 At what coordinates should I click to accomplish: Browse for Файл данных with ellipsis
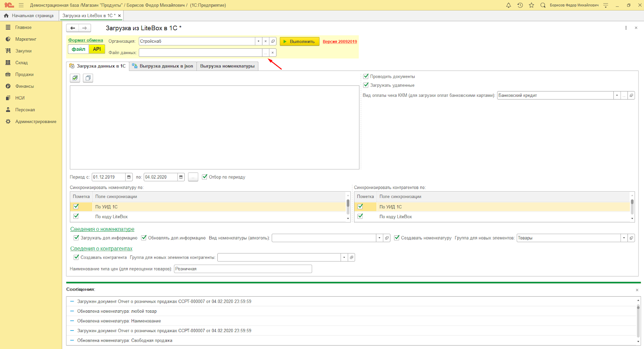266,53
